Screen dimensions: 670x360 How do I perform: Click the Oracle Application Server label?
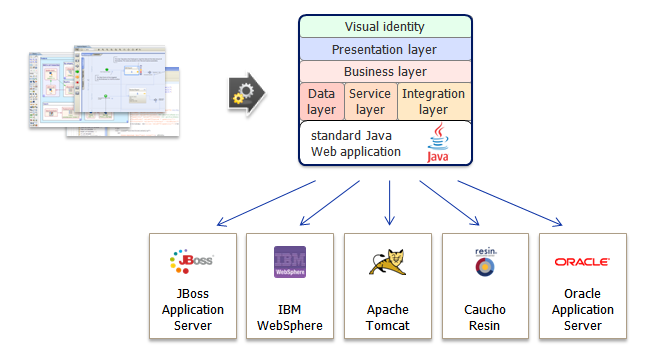point(582,310)
